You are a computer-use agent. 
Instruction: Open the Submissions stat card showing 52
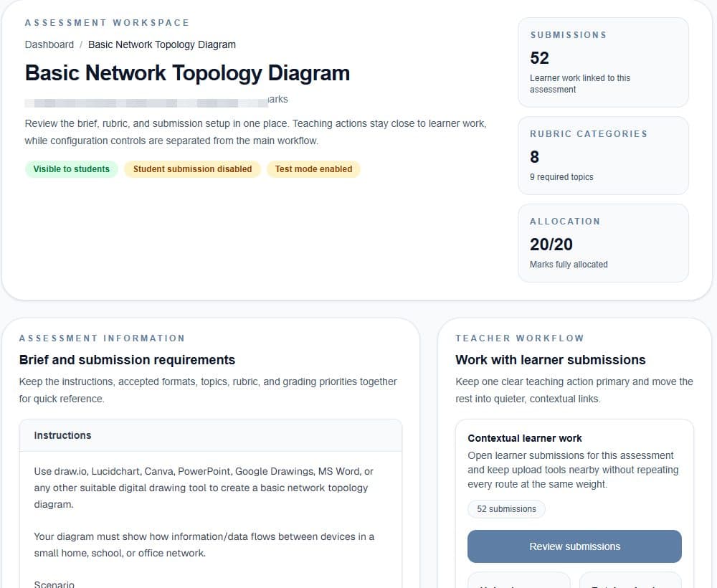coord(603,62)
